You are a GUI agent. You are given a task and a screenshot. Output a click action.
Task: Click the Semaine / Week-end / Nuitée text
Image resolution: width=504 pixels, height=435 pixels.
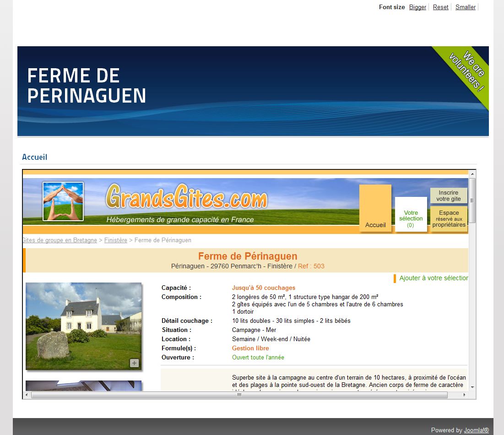coord(271,339)
